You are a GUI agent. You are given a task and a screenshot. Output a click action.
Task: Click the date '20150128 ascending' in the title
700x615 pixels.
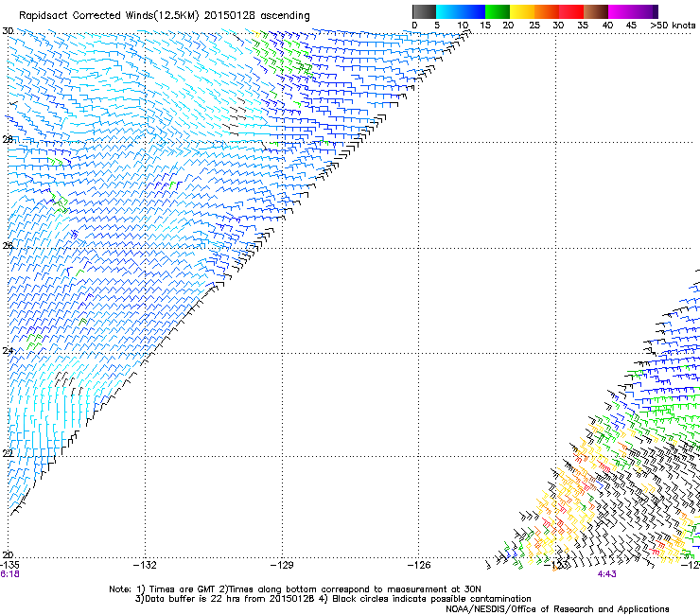pyautogui.click(x=256, y=16)
